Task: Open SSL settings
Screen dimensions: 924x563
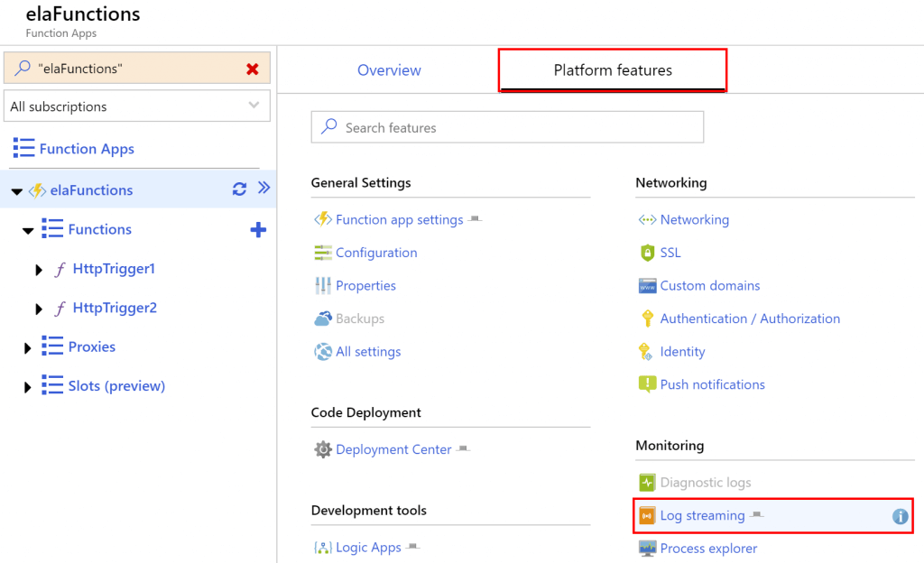Action: (670, 253)
